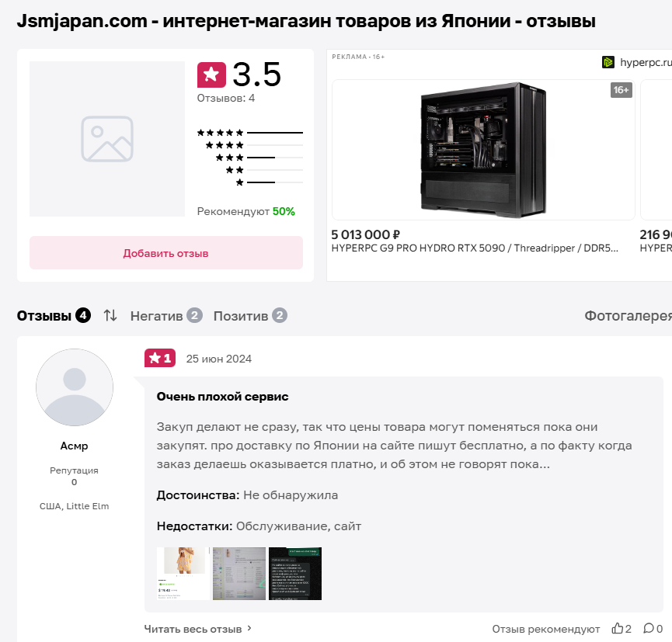Screen dimensions: 672x642
Task: Open the Фотогалерея section
Action: (628, 316)
